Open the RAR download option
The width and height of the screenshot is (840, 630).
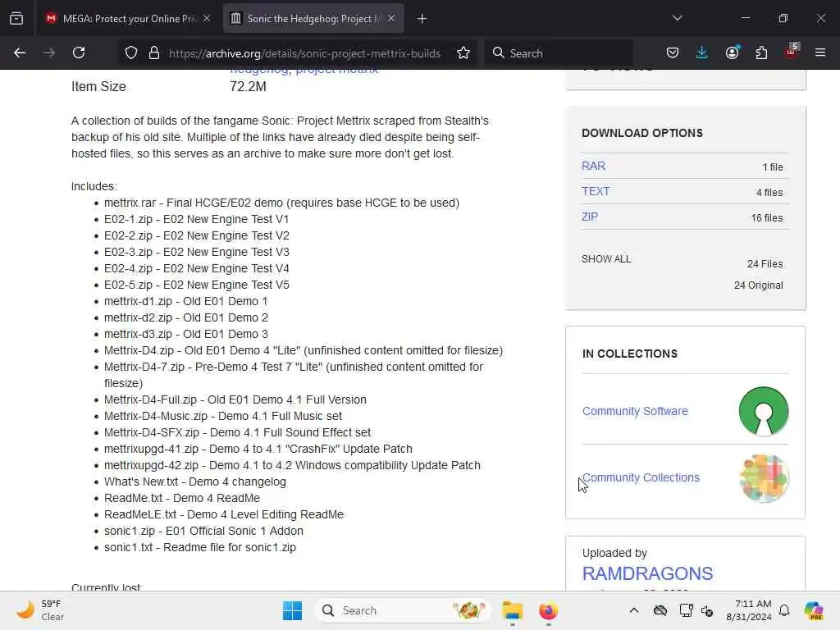tap(593, 166)
